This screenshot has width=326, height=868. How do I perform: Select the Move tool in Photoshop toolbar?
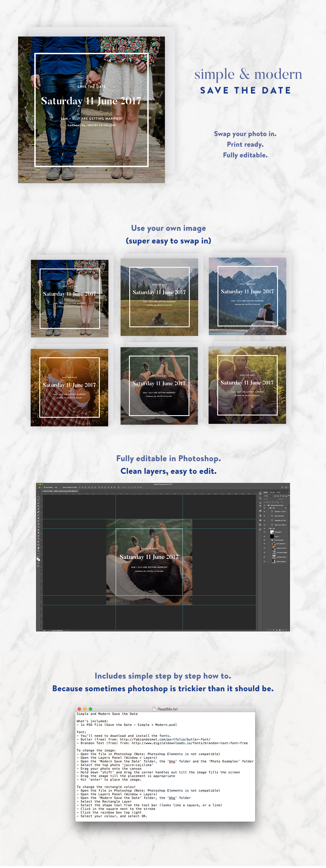point(39,494)
